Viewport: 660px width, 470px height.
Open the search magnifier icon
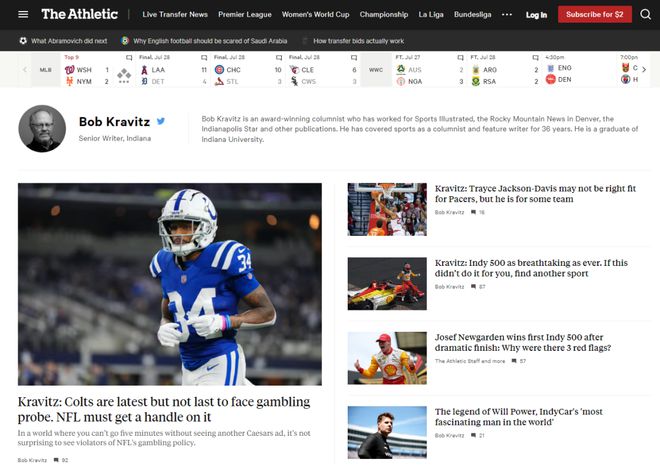pyautogui.click(x=645, y=14)
